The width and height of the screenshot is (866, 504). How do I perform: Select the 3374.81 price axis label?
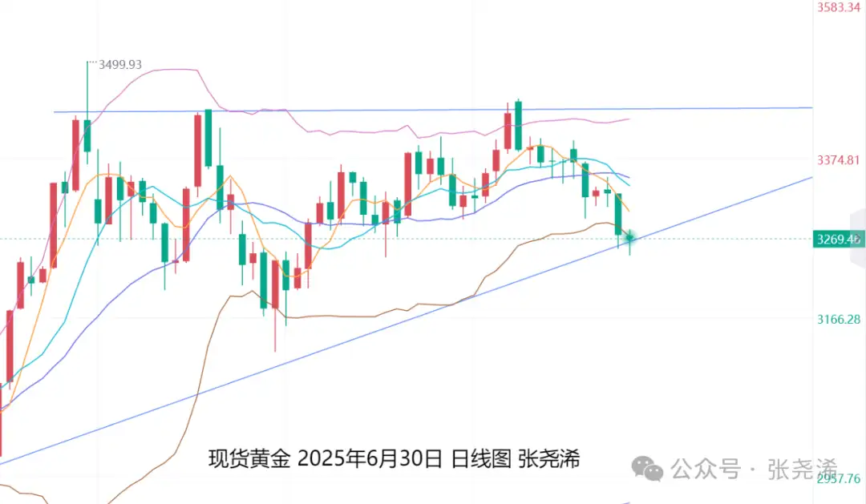pyautogui.click(x=839, y=160)
